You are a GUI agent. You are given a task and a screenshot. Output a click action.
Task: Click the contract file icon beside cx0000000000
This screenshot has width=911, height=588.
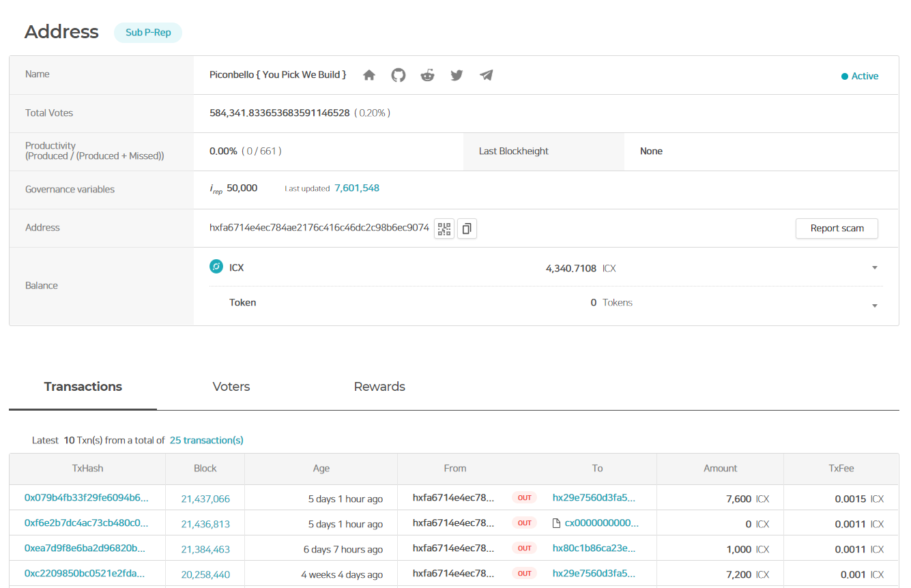[557, 524]
